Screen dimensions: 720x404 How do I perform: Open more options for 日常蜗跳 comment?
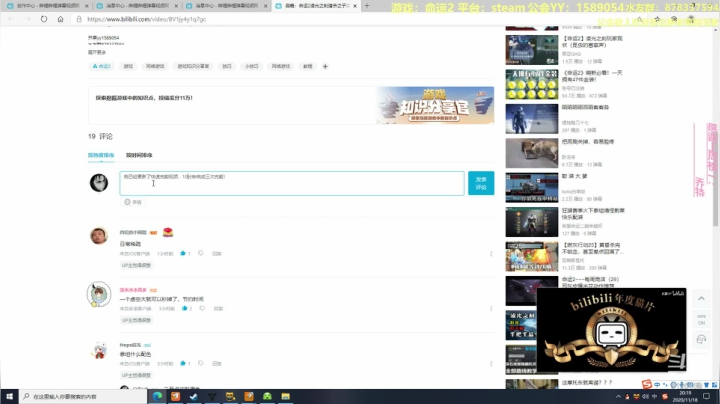click(491, 253)
